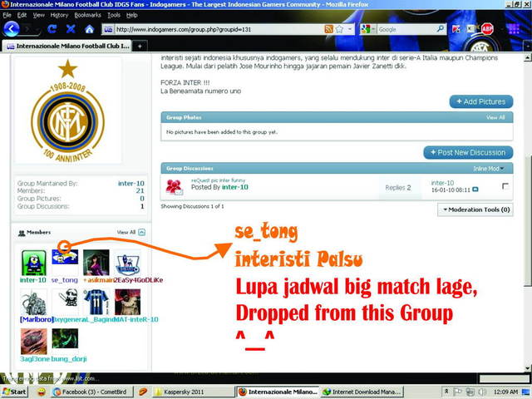Click the page vertical scrollbar

click(528, 213)
